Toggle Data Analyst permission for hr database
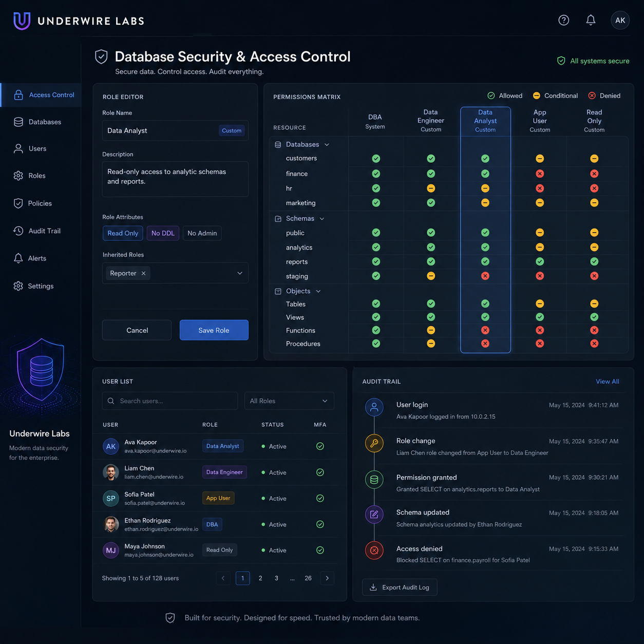The height and width of the screenshot is (644, 644). click(485, 188)
